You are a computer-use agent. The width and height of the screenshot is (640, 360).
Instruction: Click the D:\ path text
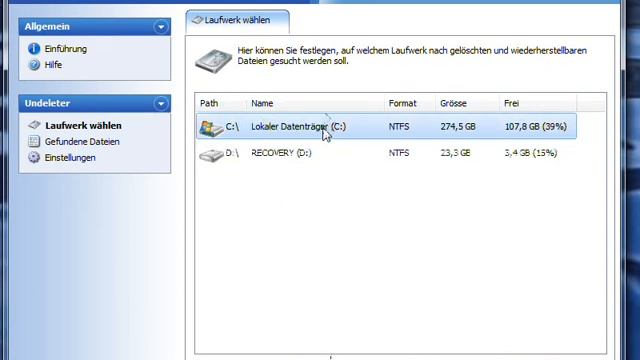pyautogui.click(x=232, y=153)
